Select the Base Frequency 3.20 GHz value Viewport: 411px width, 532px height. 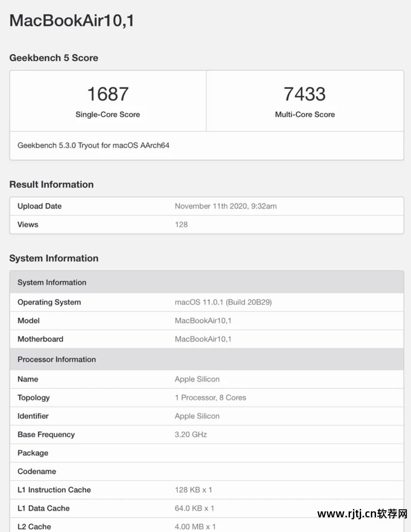pyautogui.click(x=190, y=434)
